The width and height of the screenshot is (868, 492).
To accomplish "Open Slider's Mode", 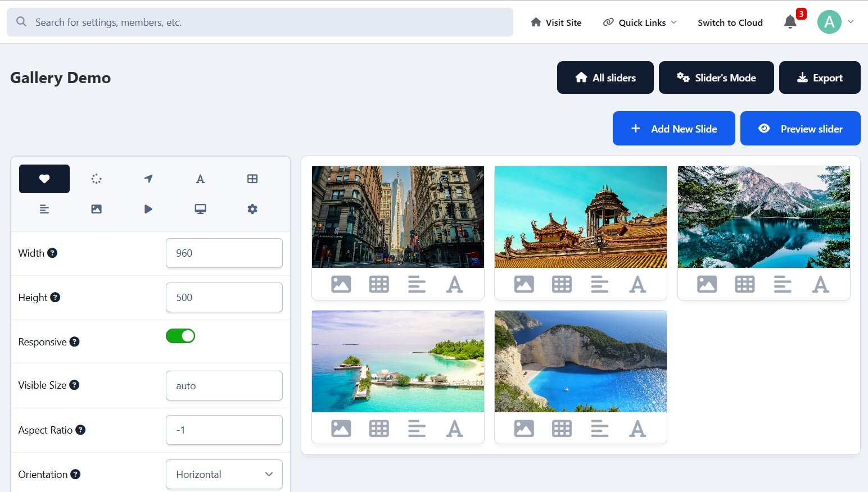I will [x=716, y=78].
